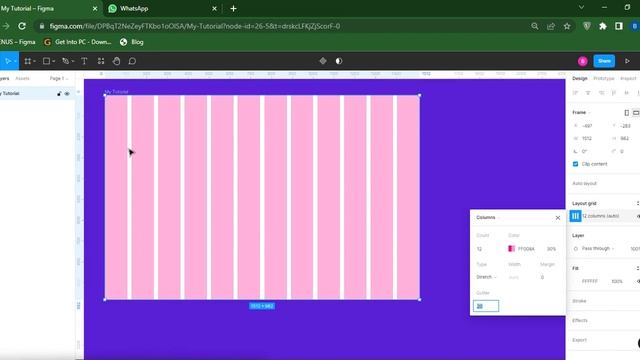Select the My Tutorial layer row

[x=37, y=93]
